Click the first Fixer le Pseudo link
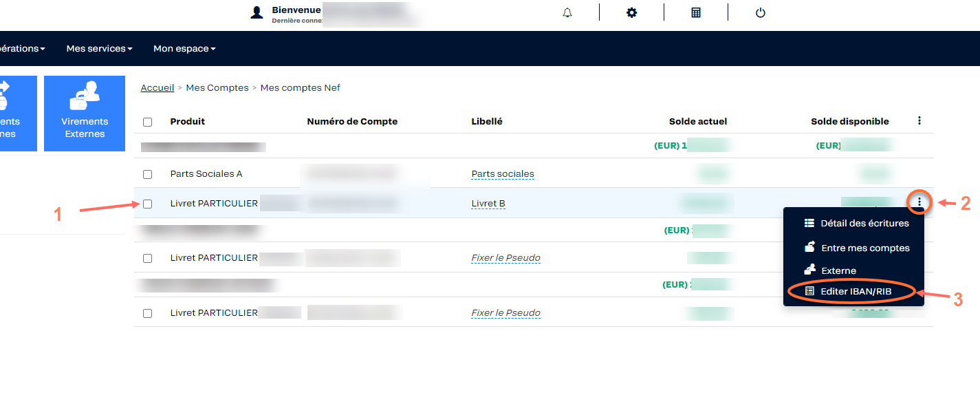980x406 pixels. (505, 258)
